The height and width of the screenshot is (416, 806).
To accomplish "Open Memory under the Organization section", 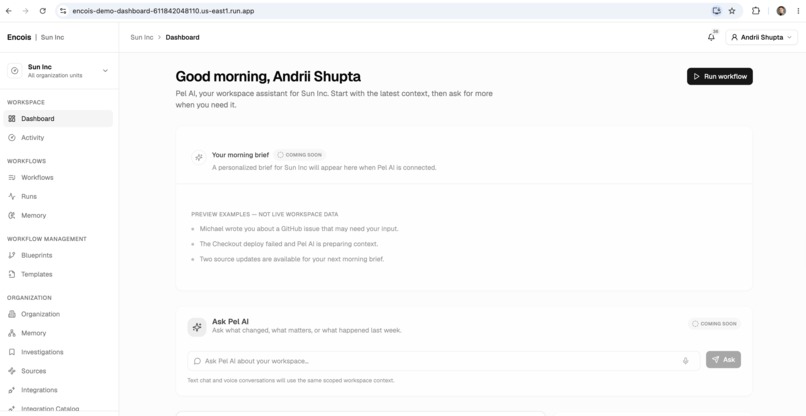I will [x=58, y=333].
